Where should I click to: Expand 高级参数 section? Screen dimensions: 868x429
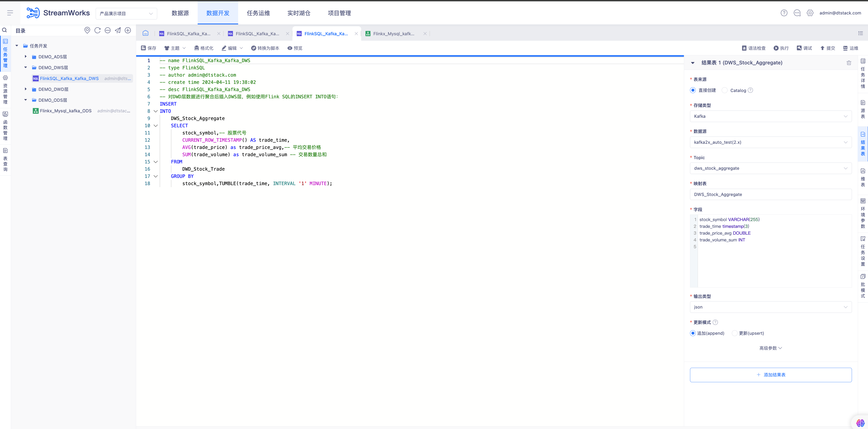click(x=771, y=348)
